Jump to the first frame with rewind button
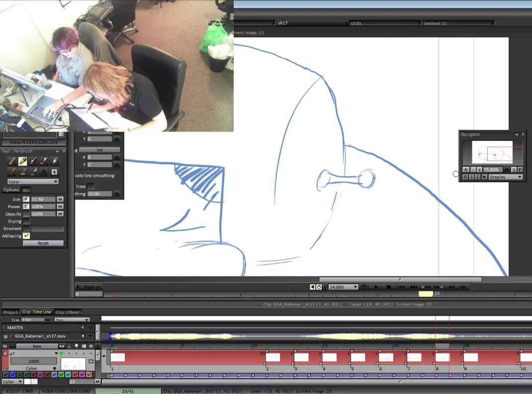The height and width of the screenshot is (394, 532). point(401,287)
